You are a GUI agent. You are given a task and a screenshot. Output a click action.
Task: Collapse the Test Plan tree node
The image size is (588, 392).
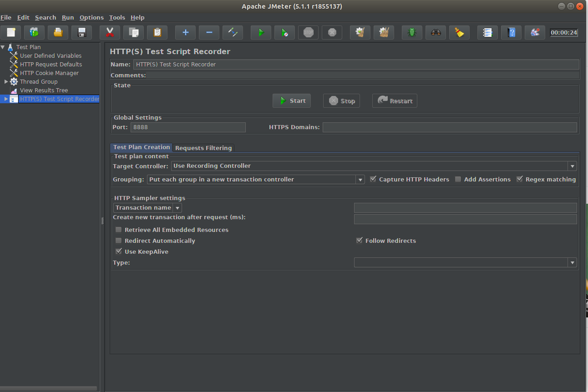pyautogui.click(x=3, y=47)
